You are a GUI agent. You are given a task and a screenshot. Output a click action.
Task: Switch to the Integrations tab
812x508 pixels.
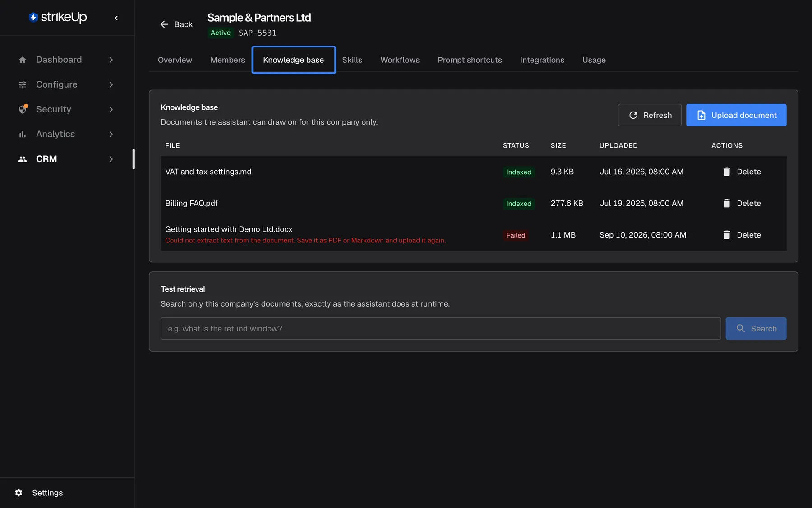[542, 60]
